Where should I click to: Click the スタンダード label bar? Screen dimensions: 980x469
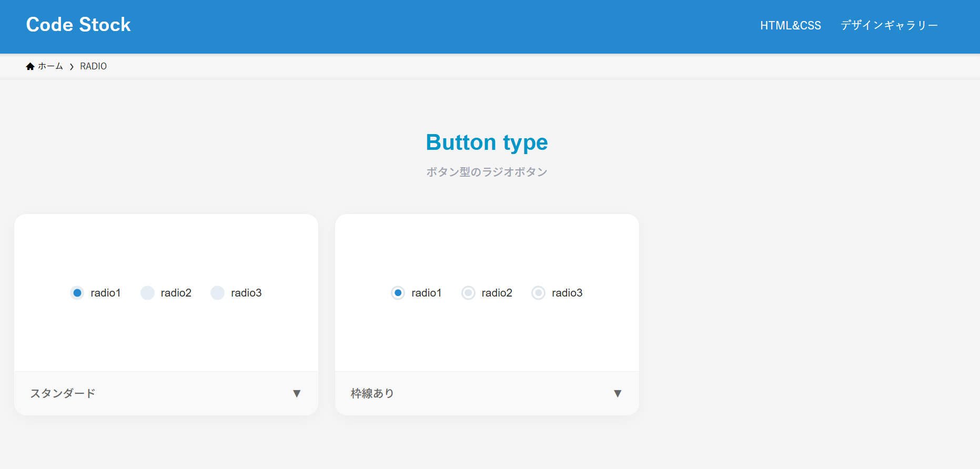click(x=166, y=393)
